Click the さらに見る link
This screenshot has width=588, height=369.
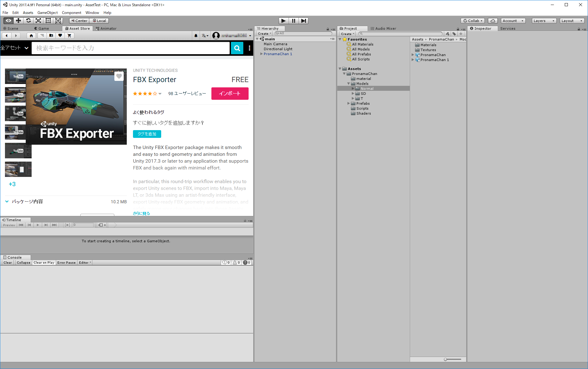pos(141,213)
